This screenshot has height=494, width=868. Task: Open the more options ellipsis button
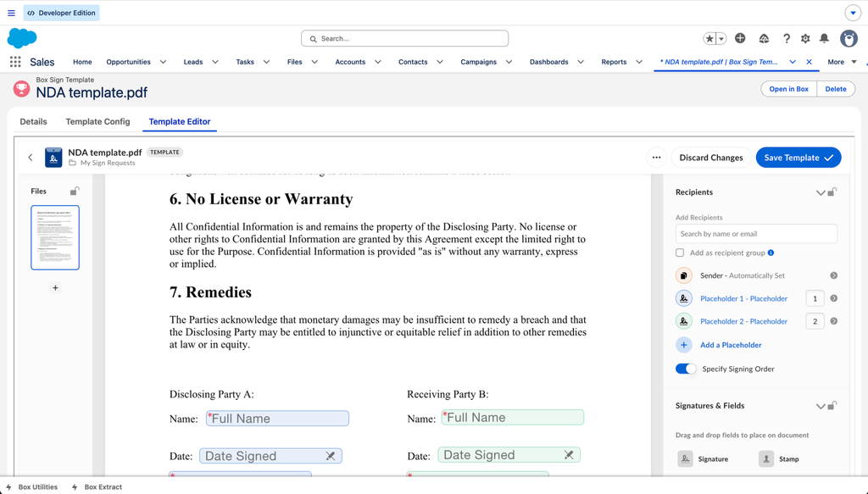(656, 157)
